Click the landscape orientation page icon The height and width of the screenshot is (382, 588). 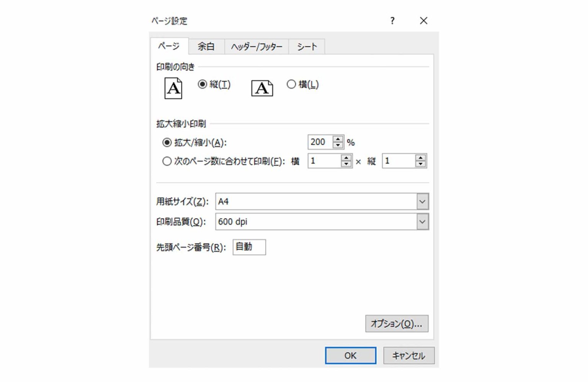pos(262,88)
